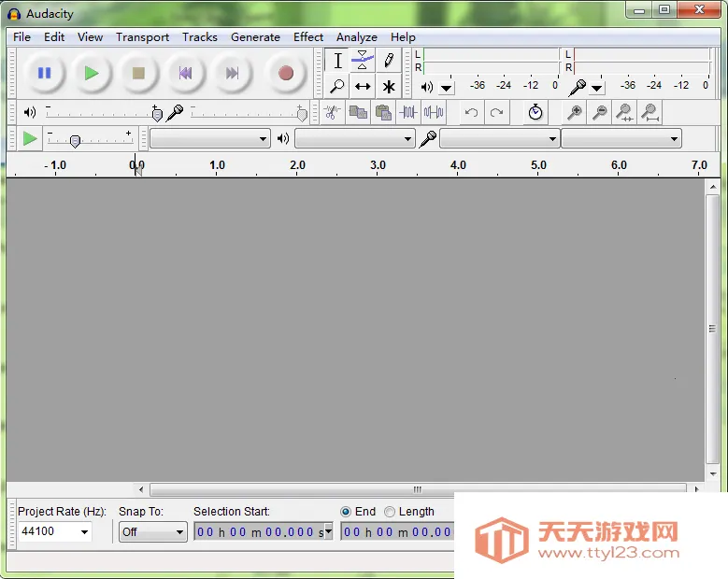Image resolution: width=728 pixels, height=579 pixels.
Task: Click the mixer toolbar microphone icon
Action: 175,113
